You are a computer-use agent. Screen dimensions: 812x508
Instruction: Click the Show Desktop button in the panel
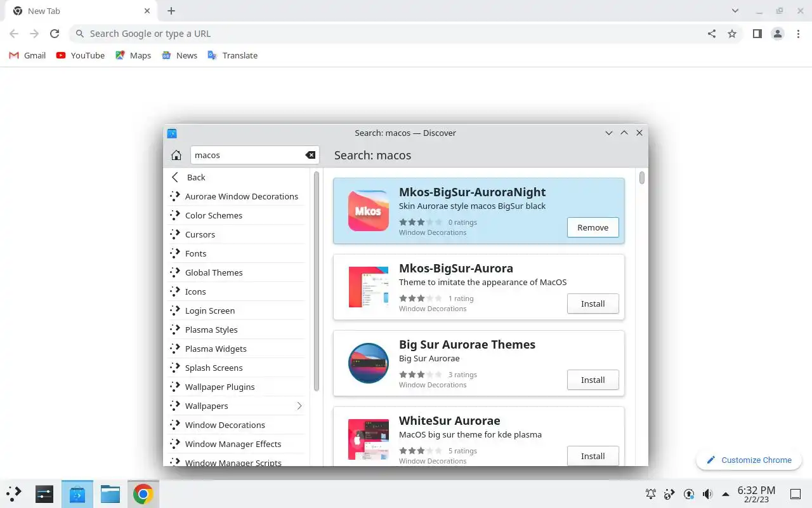pyautogui.click(x=796, y=494)
